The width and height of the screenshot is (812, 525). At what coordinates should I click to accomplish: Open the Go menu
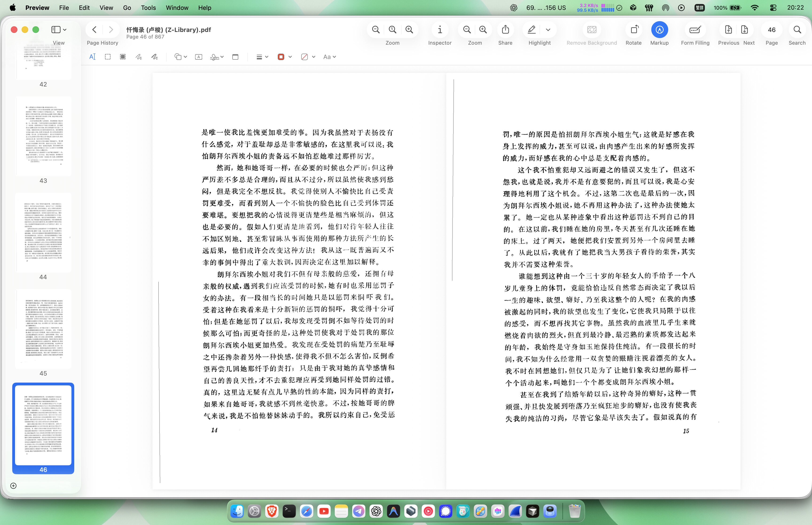(127, 8)
